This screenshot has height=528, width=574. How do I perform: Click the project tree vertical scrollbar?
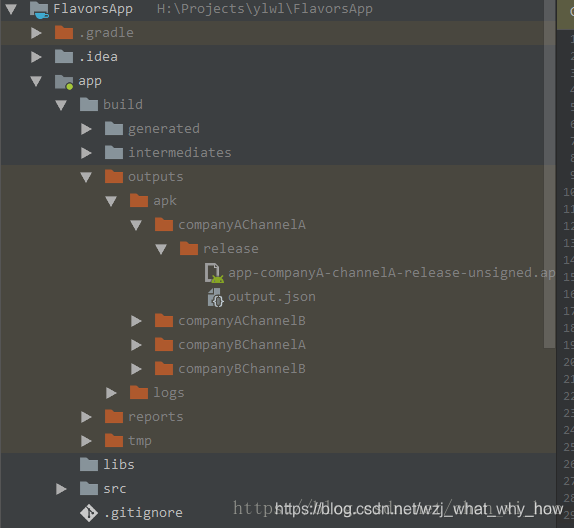point(549,174)
